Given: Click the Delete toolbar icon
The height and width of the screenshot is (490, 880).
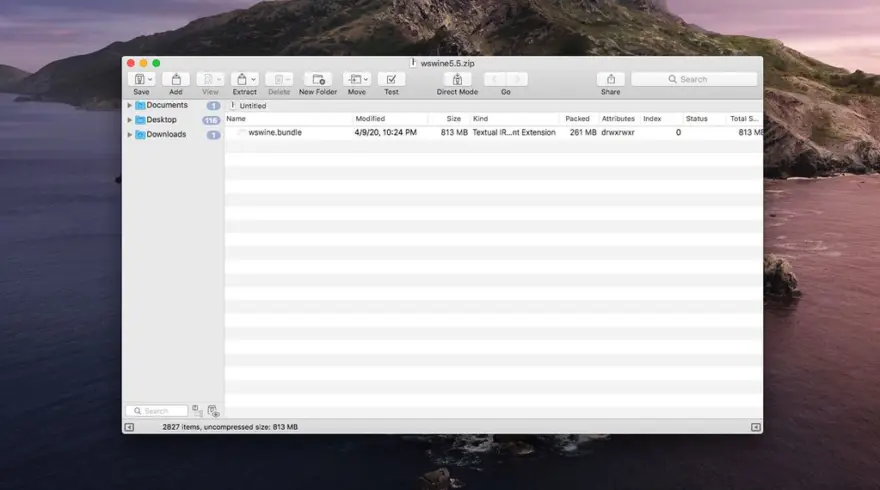Looking at the screenshot, I should (278, 80).
